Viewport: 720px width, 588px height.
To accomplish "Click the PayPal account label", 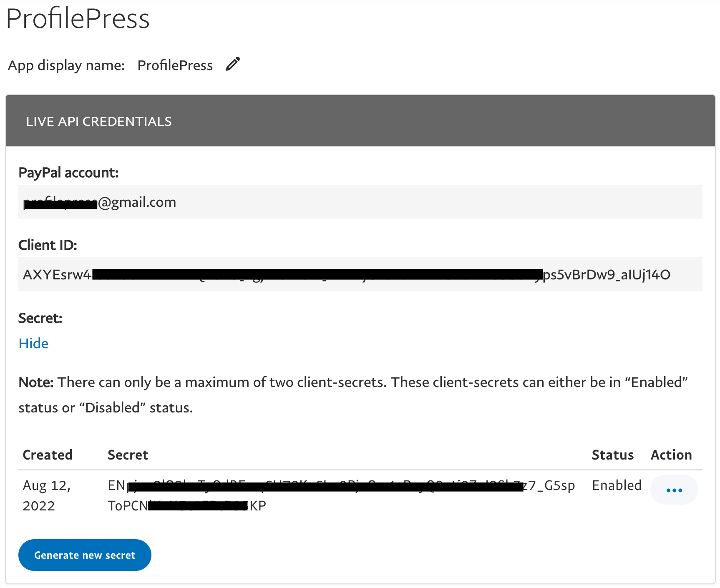I will pos(68,173).
